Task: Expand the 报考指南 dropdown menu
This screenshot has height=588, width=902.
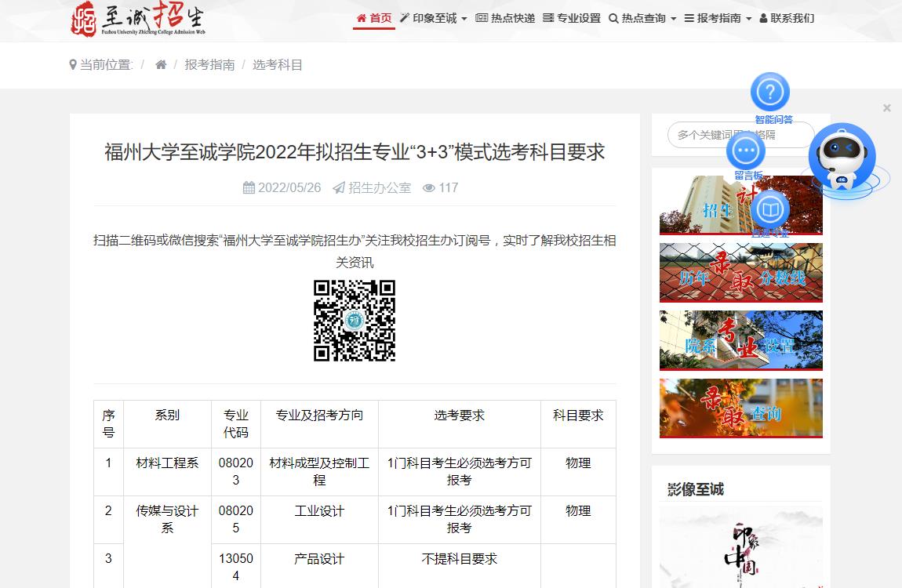Action: [718, 18]
